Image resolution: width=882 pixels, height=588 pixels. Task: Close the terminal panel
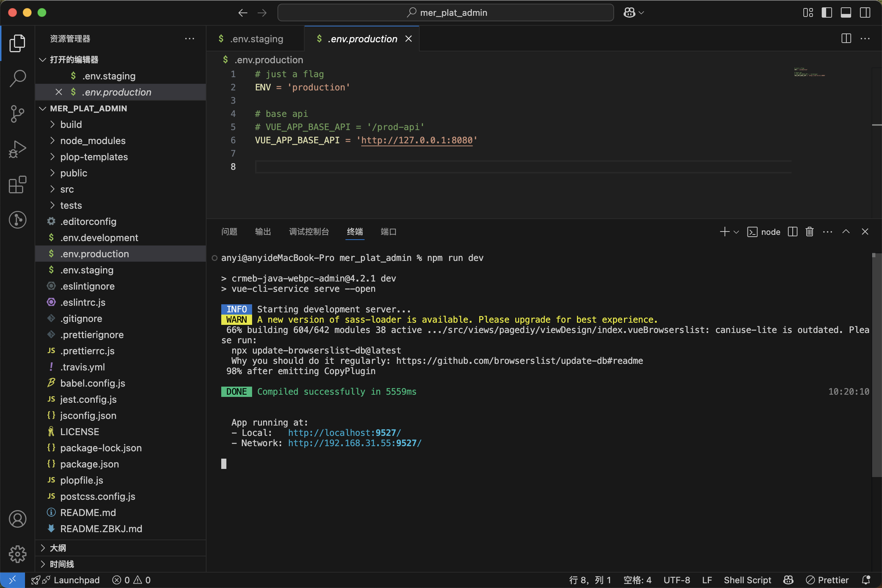coord(865,232)
